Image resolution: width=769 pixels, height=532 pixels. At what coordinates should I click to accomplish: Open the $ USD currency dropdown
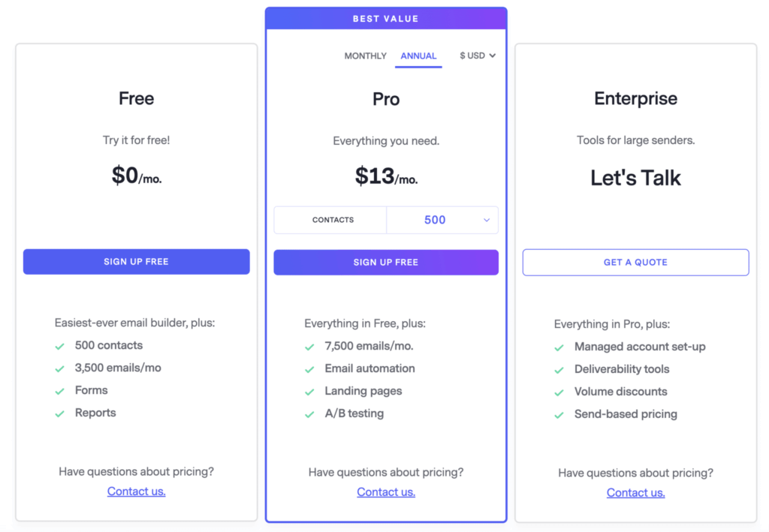pyautogui.click(x=478, y=56)
